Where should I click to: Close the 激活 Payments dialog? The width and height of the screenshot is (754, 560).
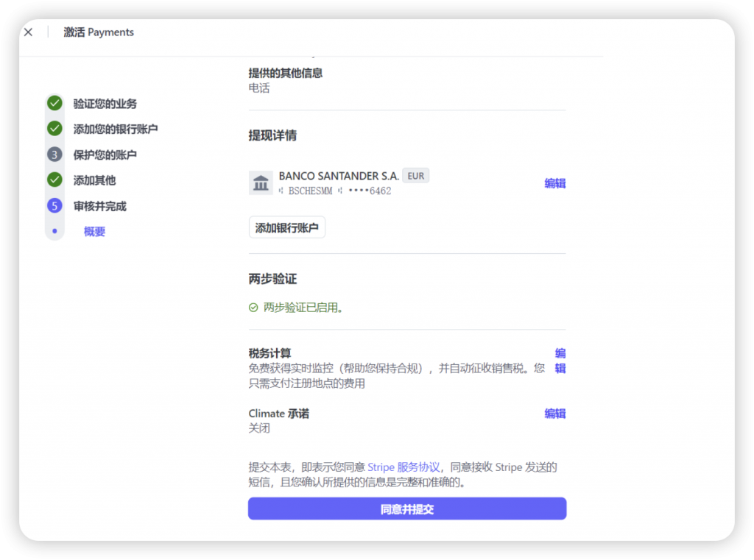(x=29, y=32)
